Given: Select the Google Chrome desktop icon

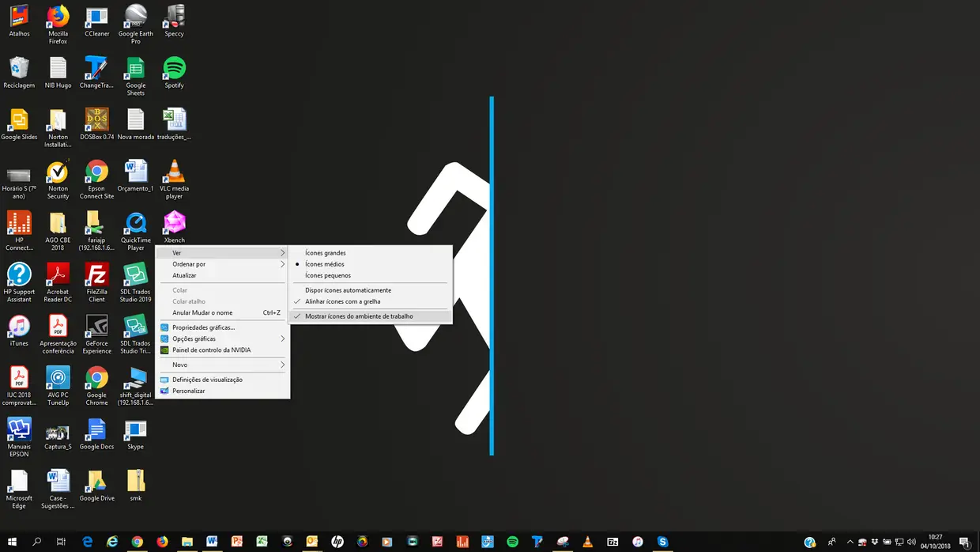Looking at the screenshot, I should (x=96, y=386).
